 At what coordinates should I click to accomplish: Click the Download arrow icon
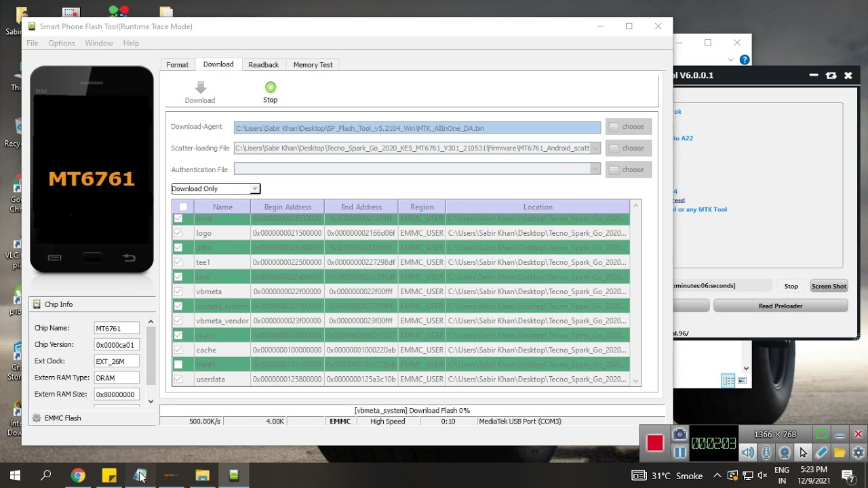pyautogui.click(x=200, y=87)
